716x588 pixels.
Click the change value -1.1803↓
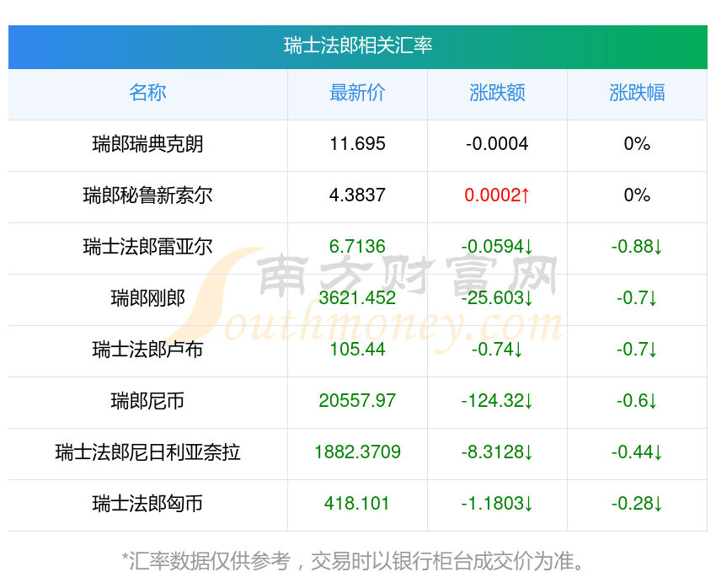(497, 504)
